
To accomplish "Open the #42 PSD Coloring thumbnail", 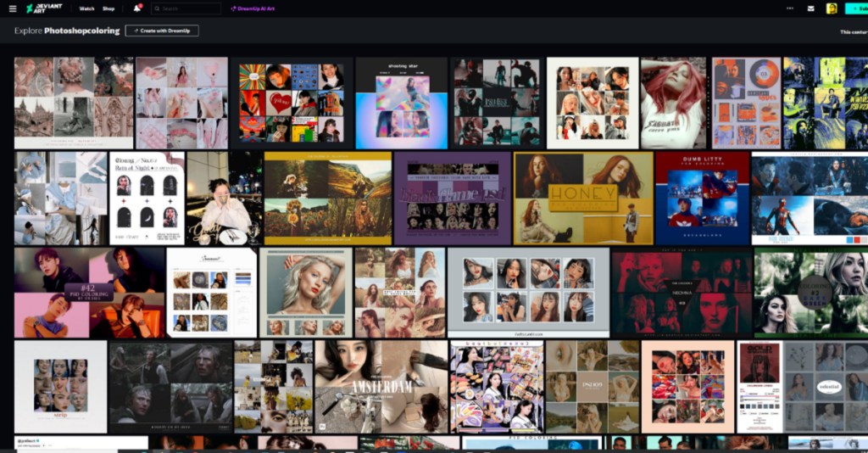I will (x=89, y=293).
